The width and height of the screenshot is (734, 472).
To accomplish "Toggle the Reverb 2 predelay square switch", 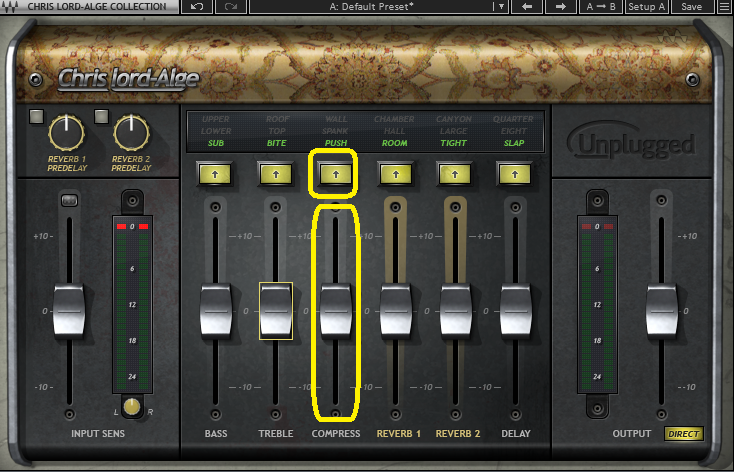I will click(x=101, y=117).
